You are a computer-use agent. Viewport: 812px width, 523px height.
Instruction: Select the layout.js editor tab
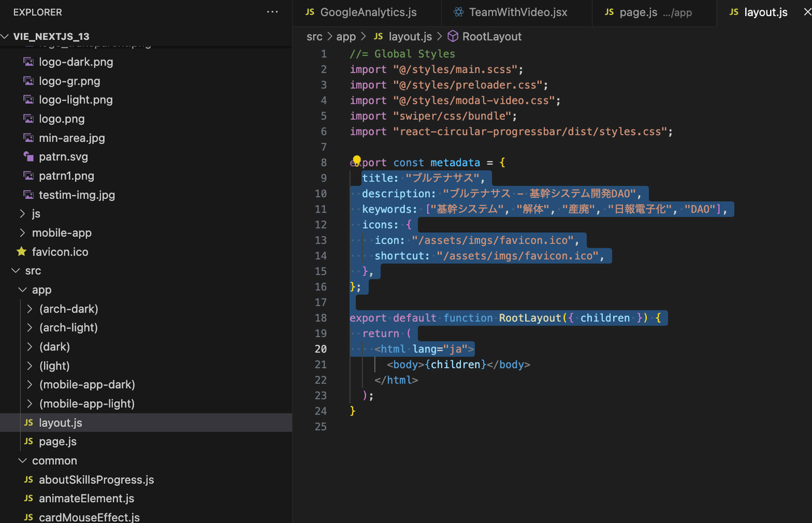[764, 12]
